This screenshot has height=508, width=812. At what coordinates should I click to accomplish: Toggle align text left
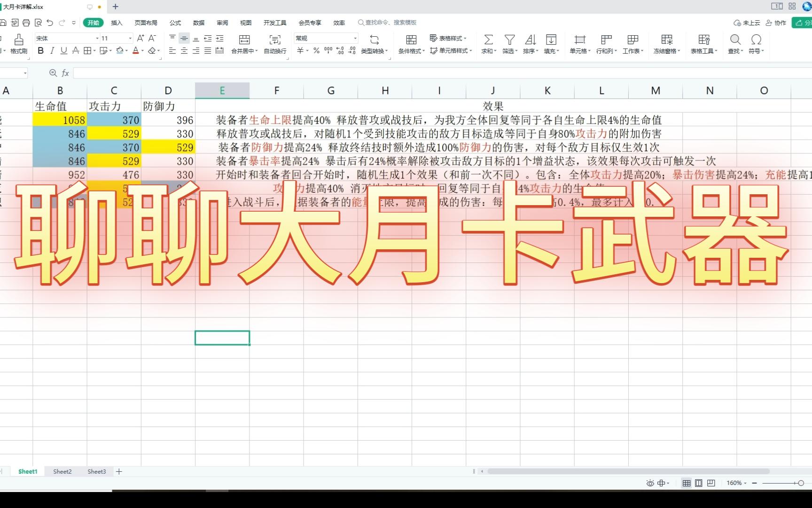pyautogui.click(x=172, y=50)
